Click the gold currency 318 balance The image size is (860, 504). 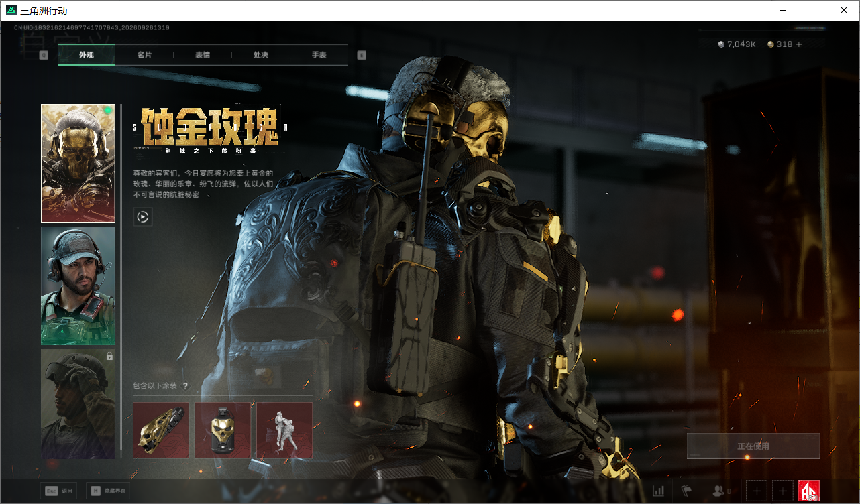pyautogui.click(x=780, y=44)
